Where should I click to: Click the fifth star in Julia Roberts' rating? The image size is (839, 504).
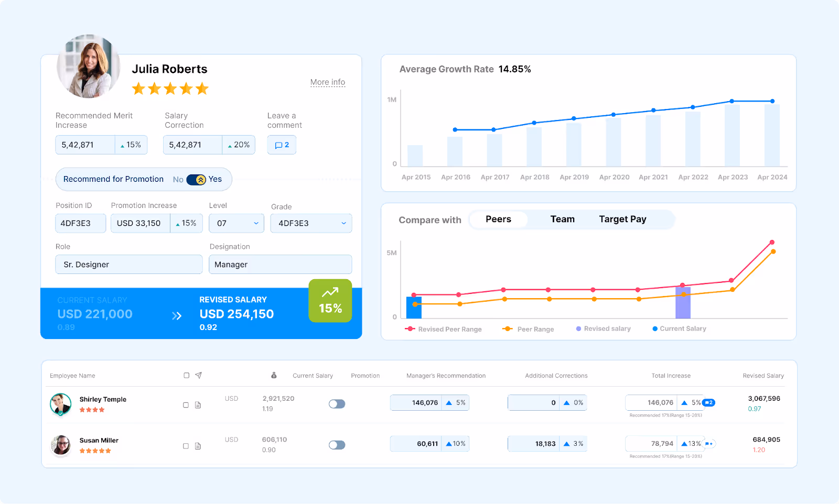tap(201, 89)
